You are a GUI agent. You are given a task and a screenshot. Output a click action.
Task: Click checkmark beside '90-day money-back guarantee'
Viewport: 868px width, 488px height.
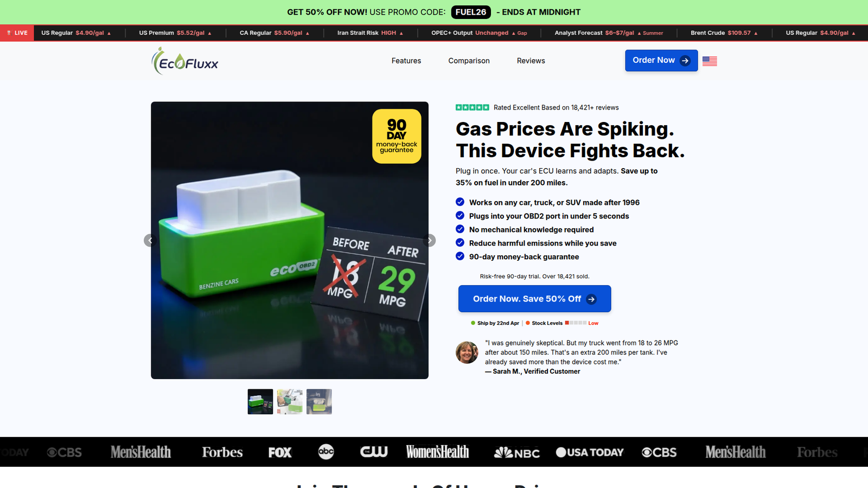460,256
